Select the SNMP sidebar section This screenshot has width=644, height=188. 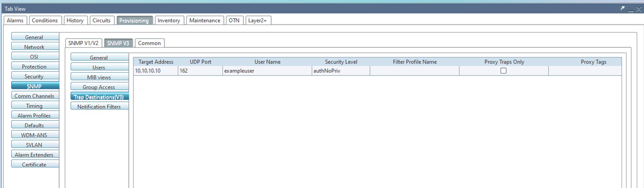click(35, 86)
